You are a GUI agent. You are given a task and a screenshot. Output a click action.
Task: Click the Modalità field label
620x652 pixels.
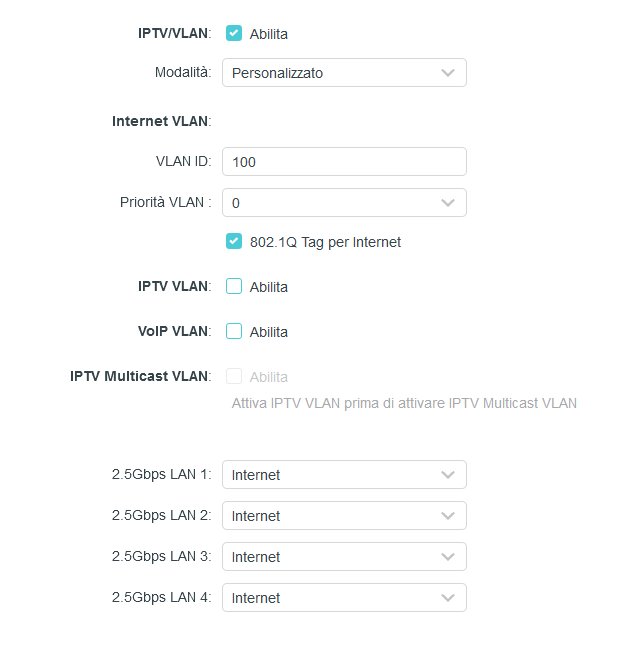coord(182,73)
